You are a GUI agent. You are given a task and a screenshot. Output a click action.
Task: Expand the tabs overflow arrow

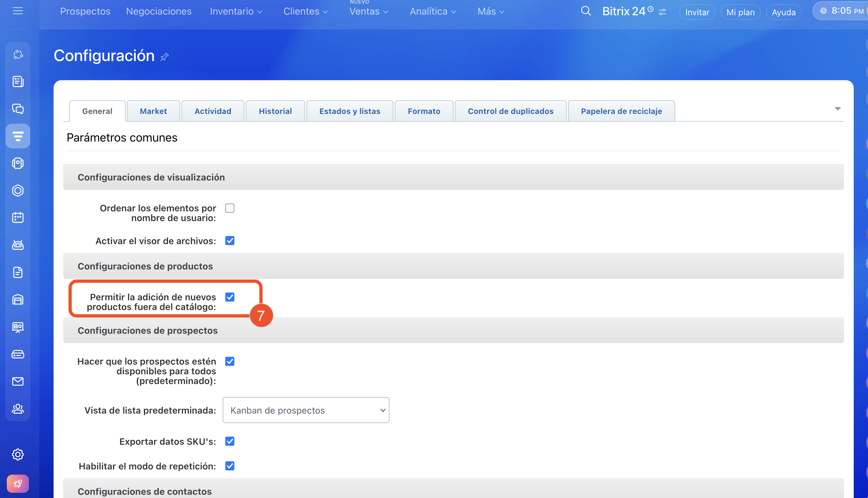click(x=837, y=109)
